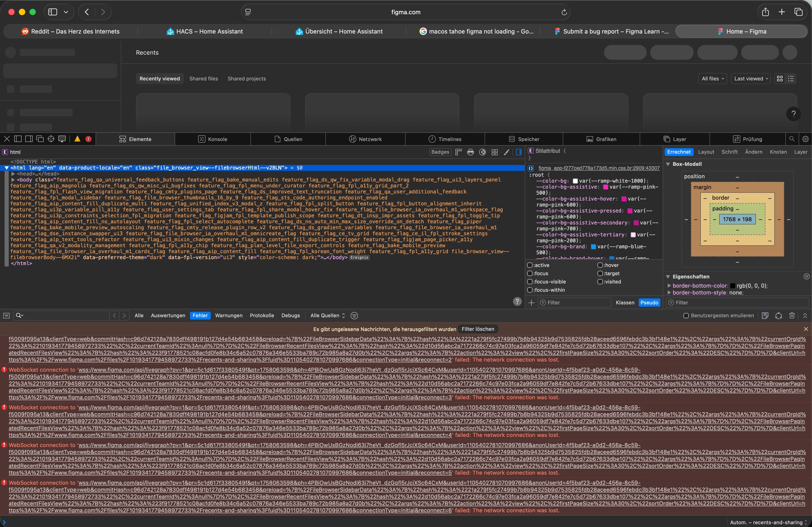Click the Filter löschen button
The image size is (812, 527).
pyautogui.click(x=478, y=329)
